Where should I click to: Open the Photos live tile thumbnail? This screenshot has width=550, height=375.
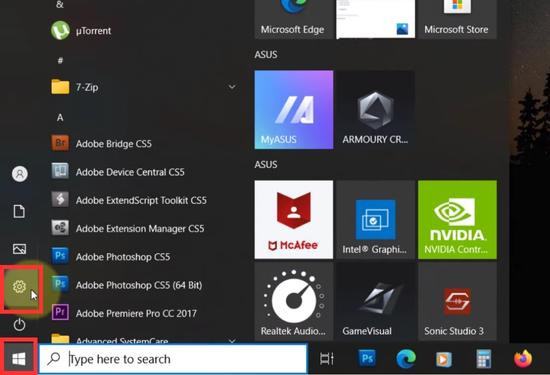click(375, 19)
